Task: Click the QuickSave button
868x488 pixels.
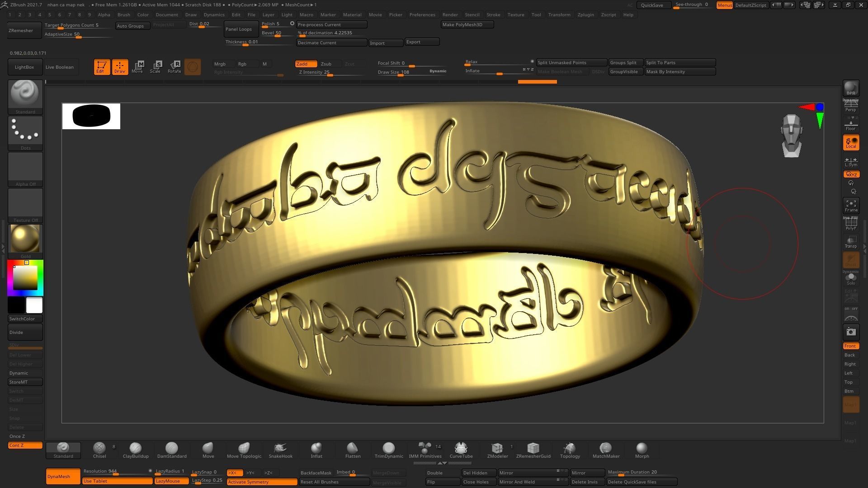Action: [654, 5]
